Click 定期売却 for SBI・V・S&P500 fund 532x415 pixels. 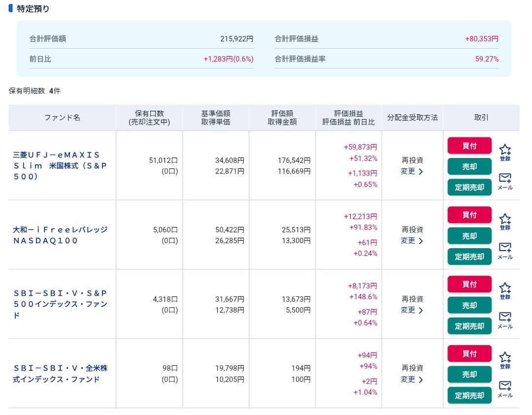[x=469, y=326]
